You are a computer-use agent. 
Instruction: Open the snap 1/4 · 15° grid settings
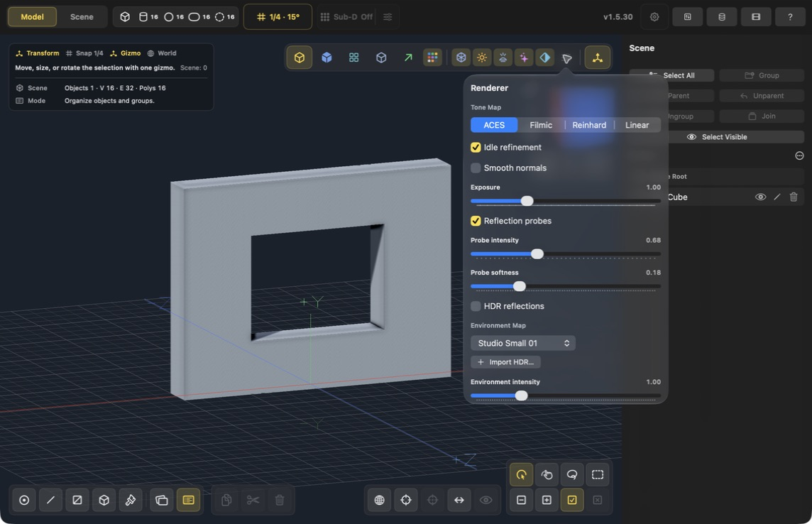pos(278,17)
